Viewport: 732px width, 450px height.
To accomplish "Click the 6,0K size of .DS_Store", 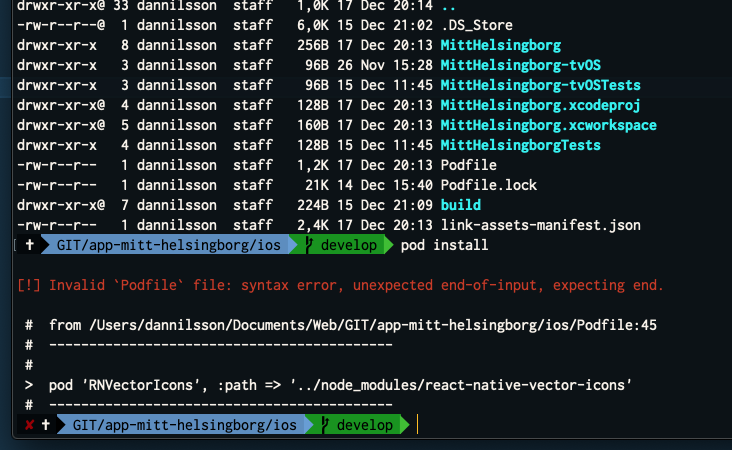I will (313, 25).
